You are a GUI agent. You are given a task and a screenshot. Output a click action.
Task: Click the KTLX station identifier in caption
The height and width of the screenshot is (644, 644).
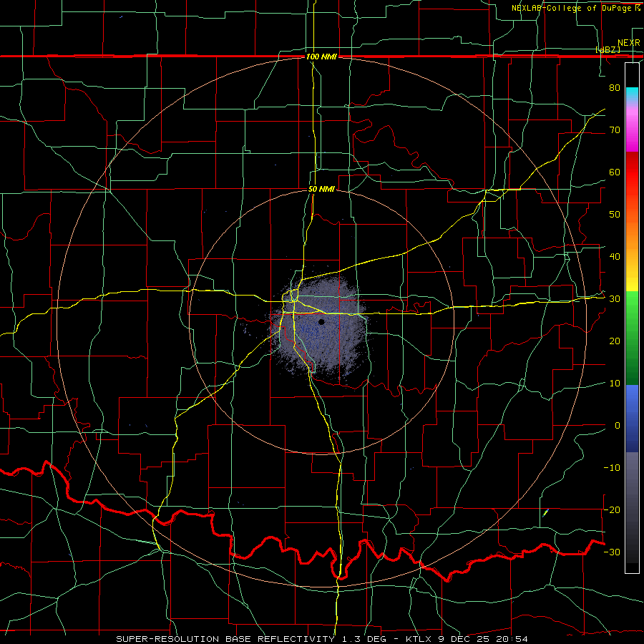tap(419, 639)
